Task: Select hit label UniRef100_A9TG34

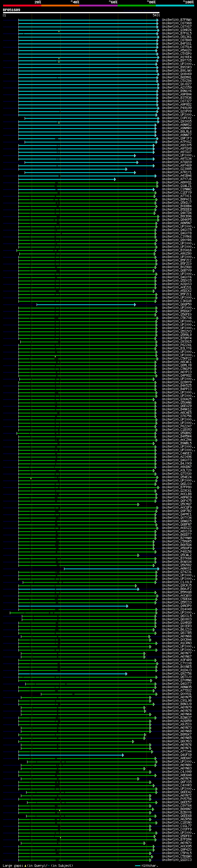Action: click(177, 159)
